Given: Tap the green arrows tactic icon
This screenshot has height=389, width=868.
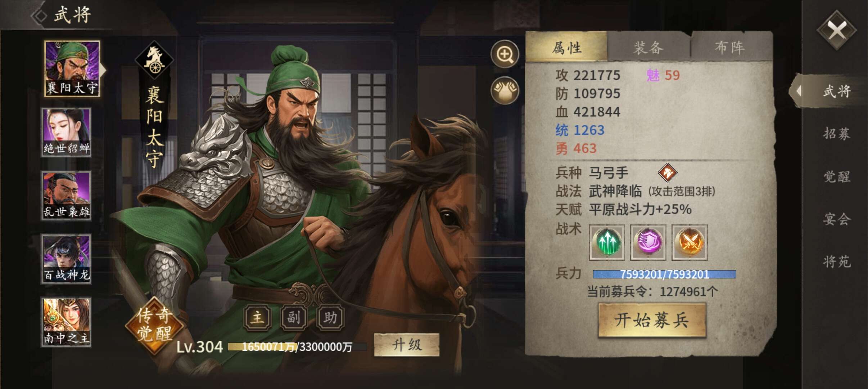Looking at the screenshot, I should 607,242.
